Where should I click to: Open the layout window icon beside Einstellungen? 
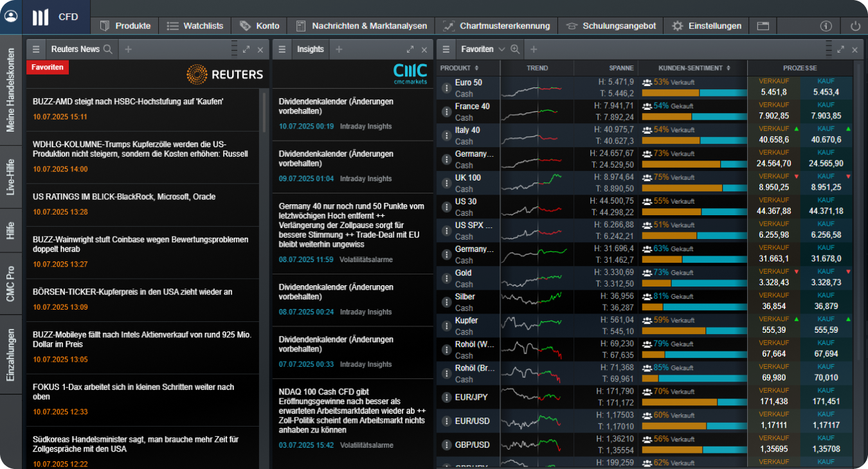(x=763, y=26)
